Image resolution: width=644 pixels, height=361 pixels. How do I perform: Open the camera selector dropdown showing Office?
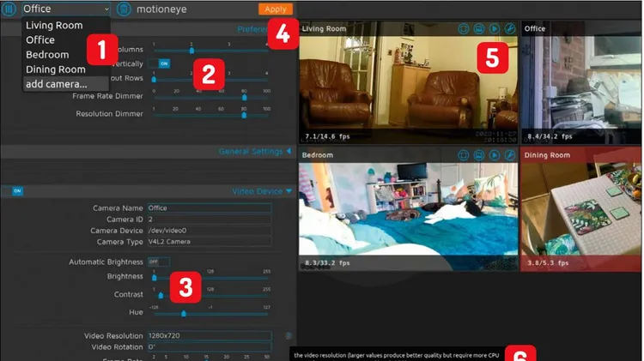(66, 9)
